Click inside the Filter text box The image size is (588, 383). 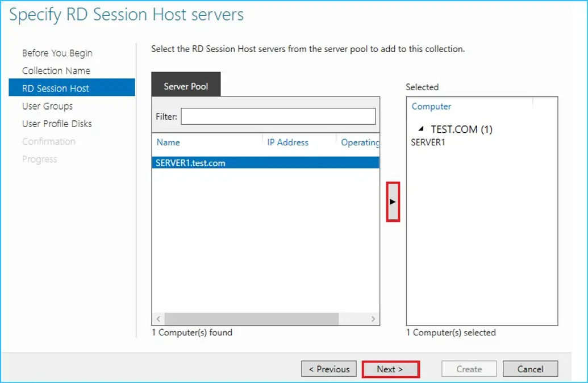coord(278,116)
